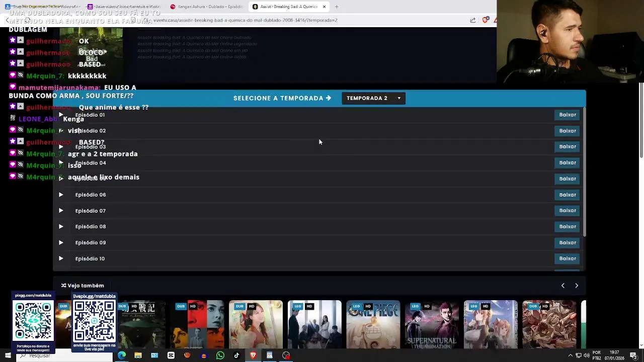The height and width of the screenshot is (362, 644).
Task: Open the Windows Start menu
Action: (x=8, y=355)
